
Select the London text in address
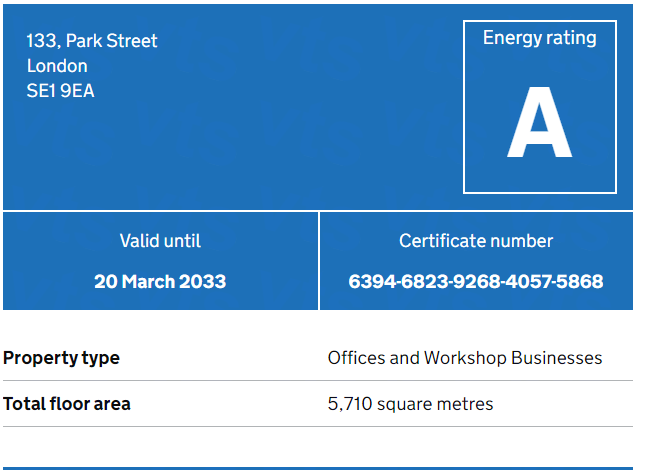coord(57,66)
